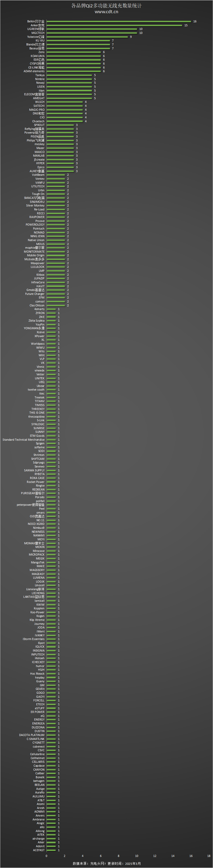Screen dimensions: 213x868
Task: Click the "KU XIU" brand label
Action: pos(40,40)
